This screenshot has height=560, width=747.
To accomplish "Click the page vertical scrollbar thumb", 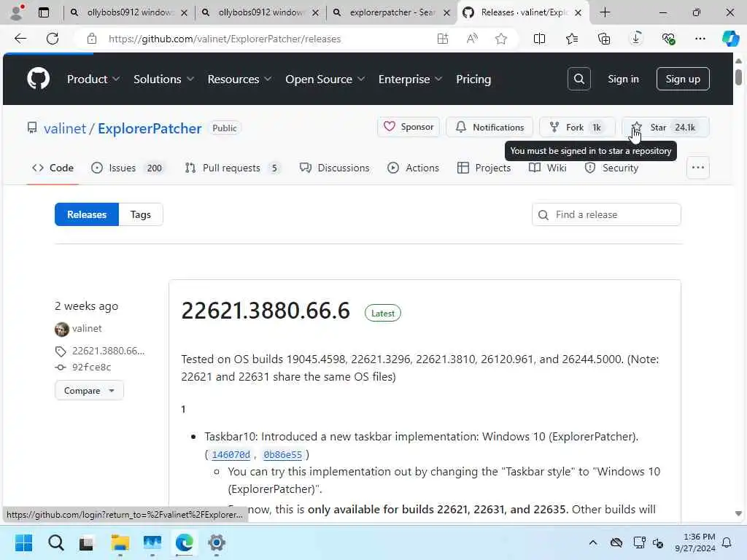I will tap(738, 77).
